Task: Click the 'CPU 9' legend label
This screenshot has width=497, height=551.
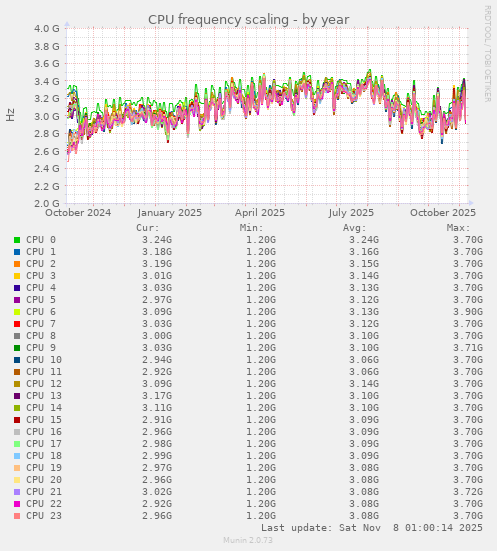Action: tap(41, 348)
